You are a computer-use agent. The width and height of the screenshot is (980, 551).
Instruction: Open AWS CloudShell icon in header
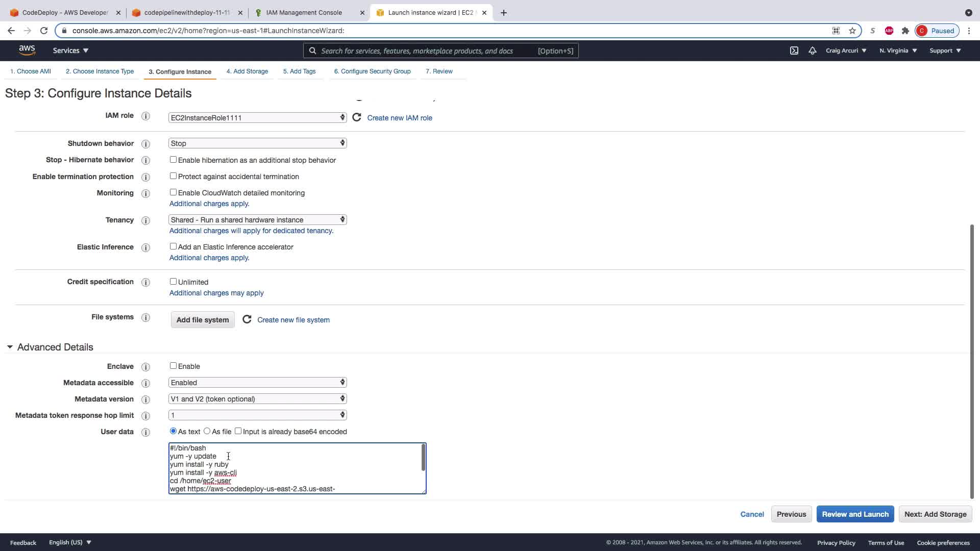(x=794, y=51)
